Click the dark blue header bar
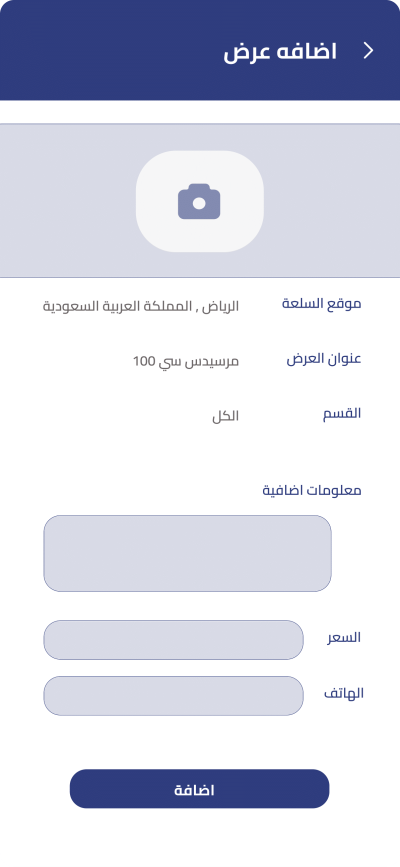Image resolution: width=400 pixels, height=867 pixels. (x=200, y=50)
